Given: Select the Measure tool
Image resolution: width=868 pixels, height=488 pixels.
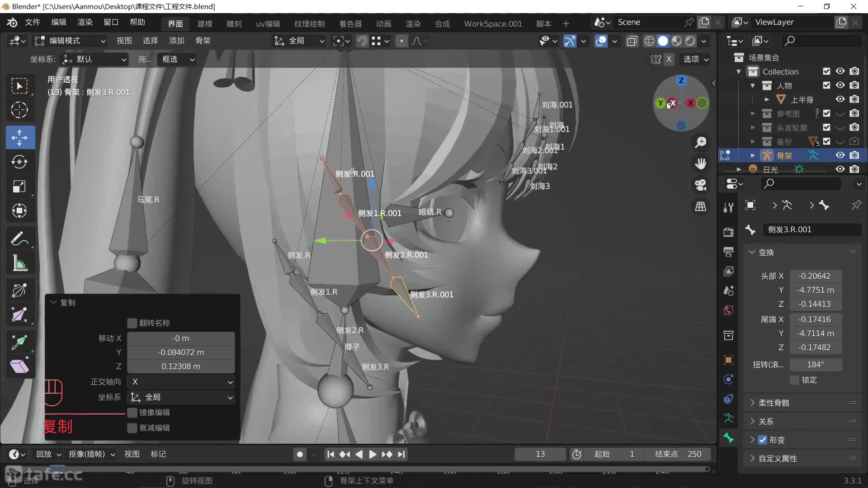Looking at the screenshot, I should tap(19, 263).
